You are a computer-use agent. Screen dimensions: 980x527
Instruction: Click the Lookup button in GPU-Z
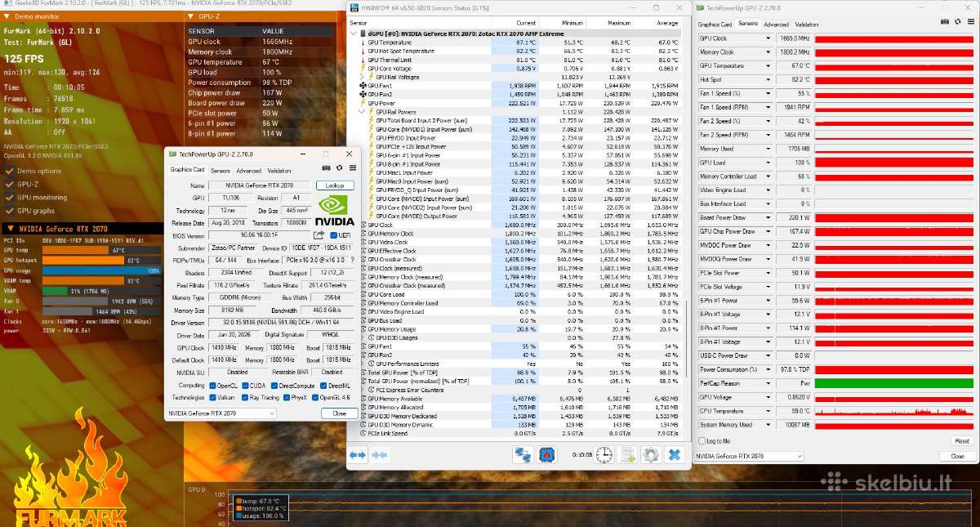(335, 185)
